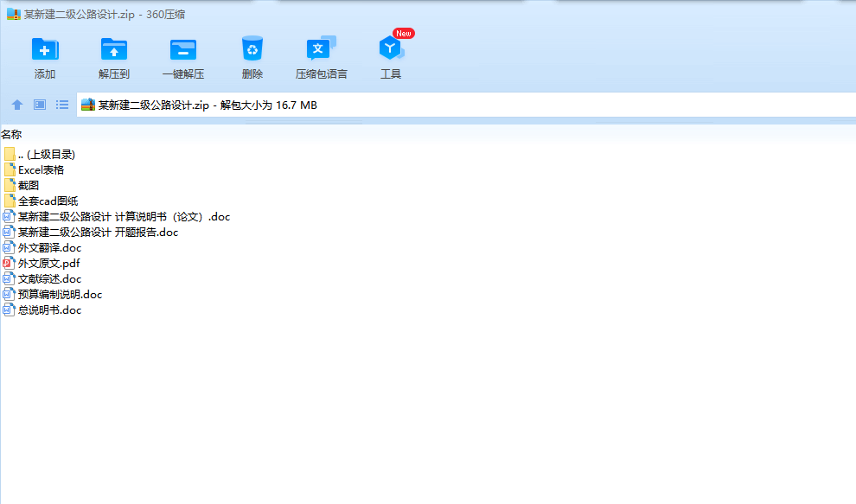856x504 pixels.
Task: Click the PDF icon of 外文原文.pdf
Action: pyautogui.click(x=9, y=263)
